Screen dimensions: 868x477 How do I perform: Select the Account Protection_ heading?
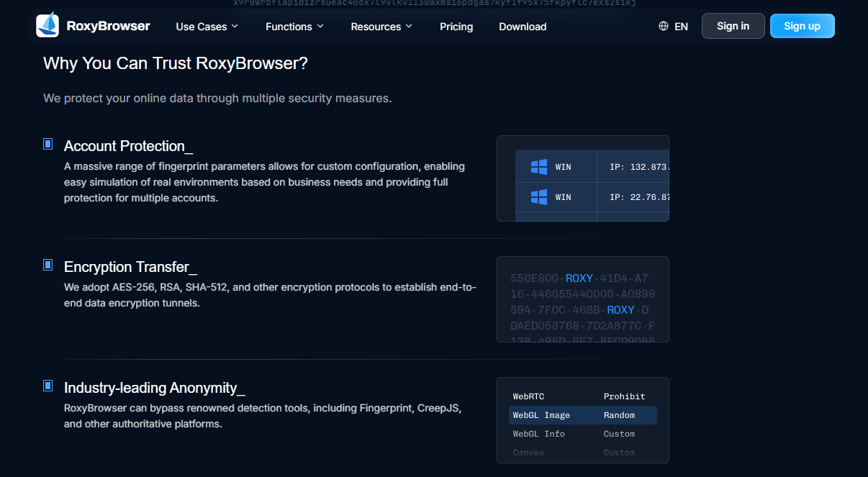(128, 146)
